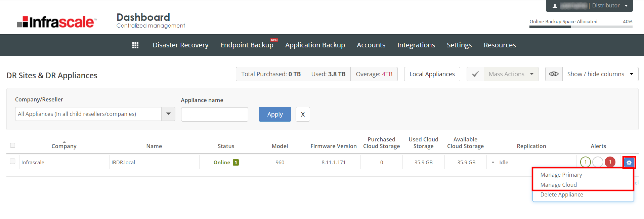Sort by the Status column header
This screenshot has width=644, height=219.
point(226,146)
